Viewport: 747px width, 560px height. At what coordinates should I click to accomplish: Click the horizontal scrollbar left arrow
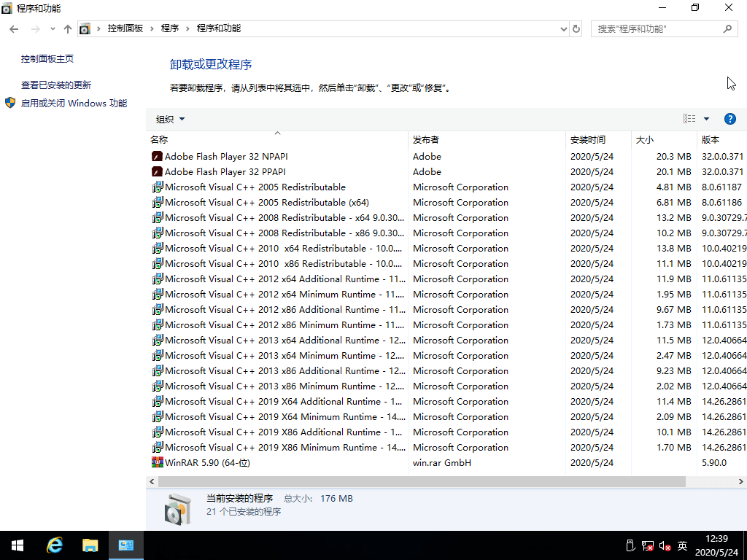click(152, 481)
